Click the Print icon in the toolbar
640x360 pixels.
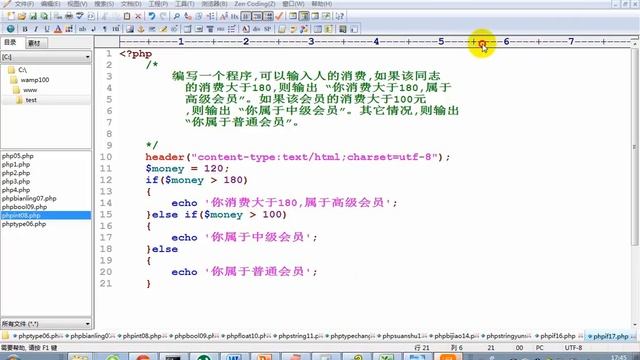69,16
